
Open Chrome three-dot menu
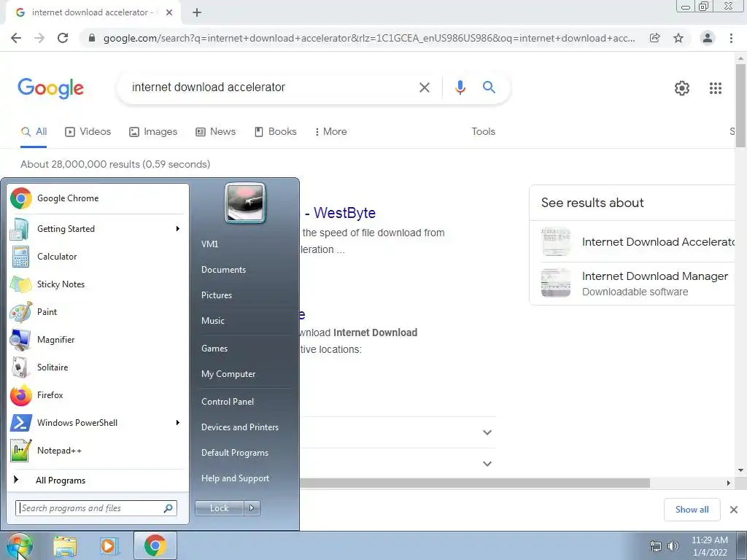click(731, 38)
